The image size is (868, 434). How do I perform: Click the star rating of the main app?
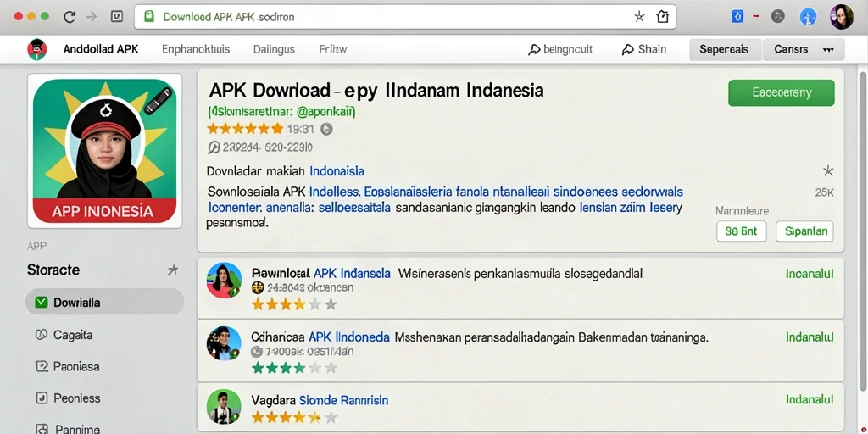[245, 130]
